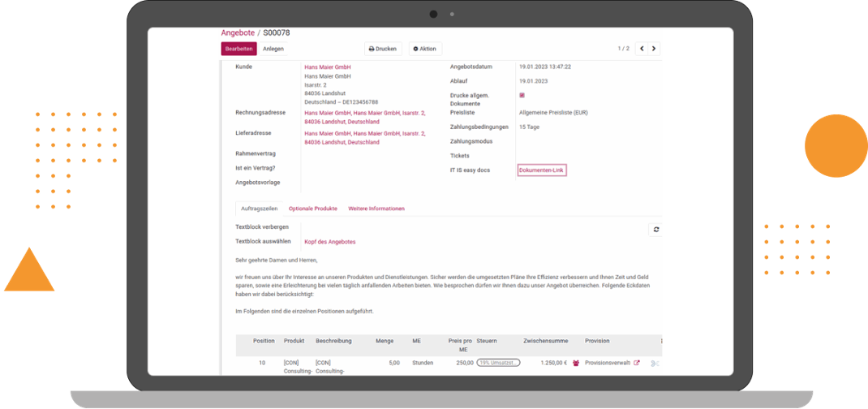Click the 19% Umsatzst. tax tag
The image size is (868, 409).
click(x=498, y=363)
